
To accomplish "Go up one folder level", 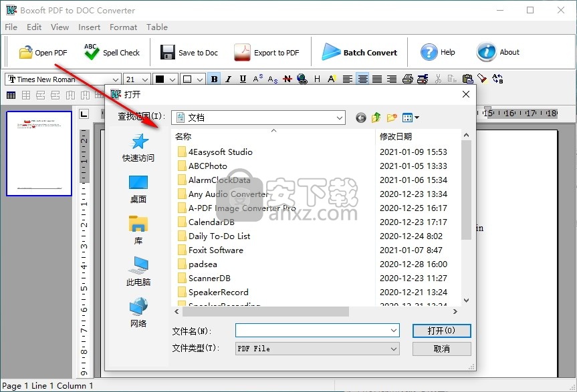I will point(376,118).
